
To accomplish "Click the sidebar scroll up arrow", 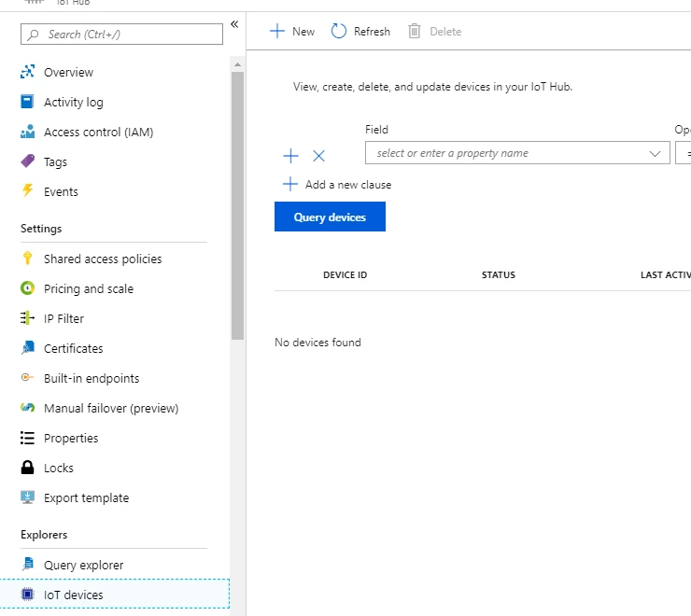I will point(237,64).
